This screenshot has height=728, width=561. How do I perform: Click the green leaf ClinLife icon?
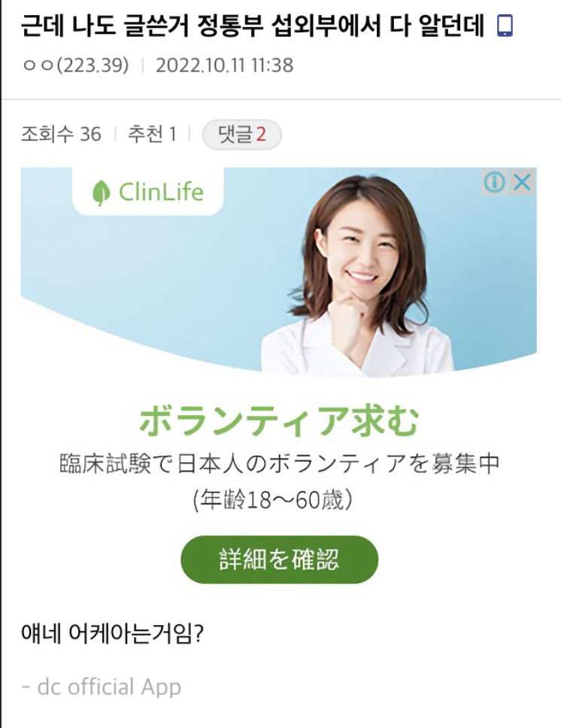[101, 193]
